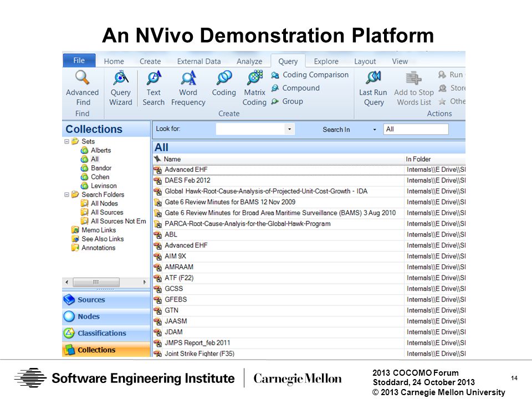Start a Text Search query

tap(154, 88)
